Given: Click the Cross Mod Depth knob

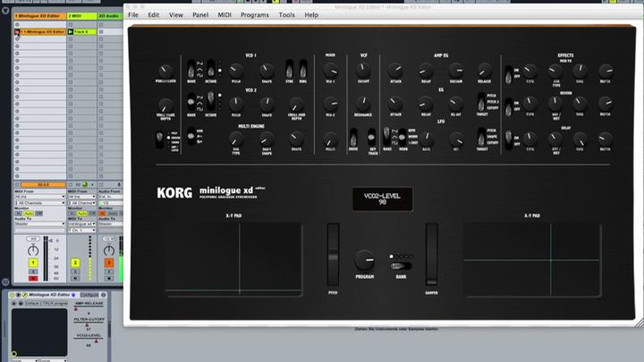Looking at the screenshot, I should click(296, 104).
